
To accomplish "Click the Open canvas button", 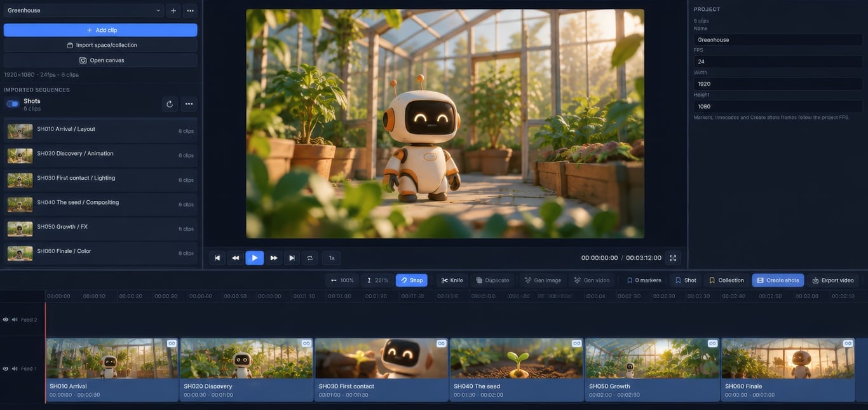I will (x=100, y=60).
